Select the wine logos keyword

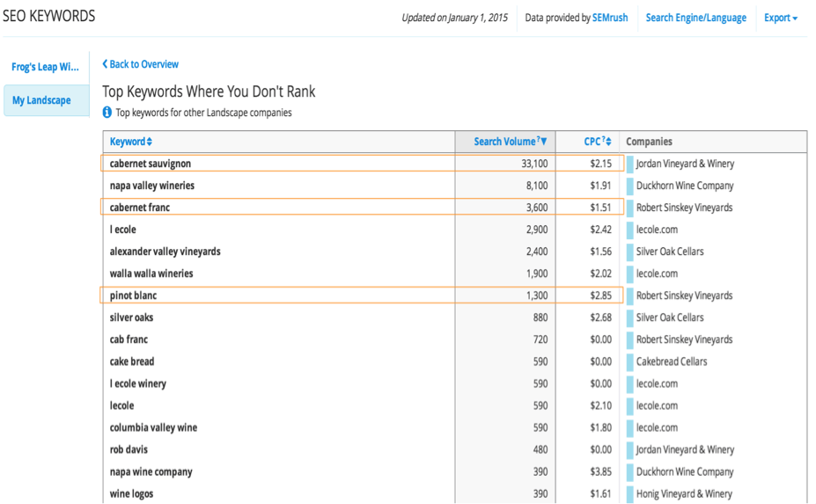tap(132, 493)
